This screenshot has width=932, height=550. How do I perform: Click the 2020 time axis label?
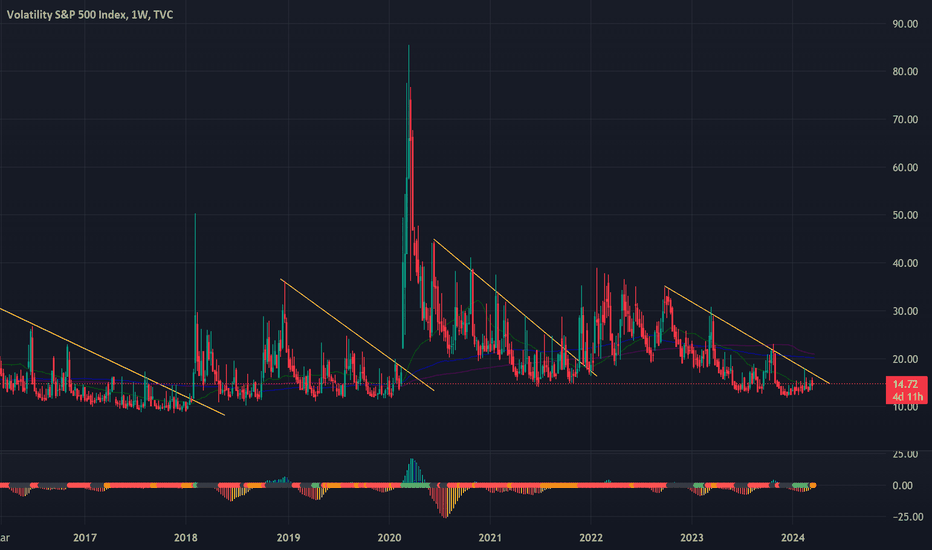(x=389, y=538)
